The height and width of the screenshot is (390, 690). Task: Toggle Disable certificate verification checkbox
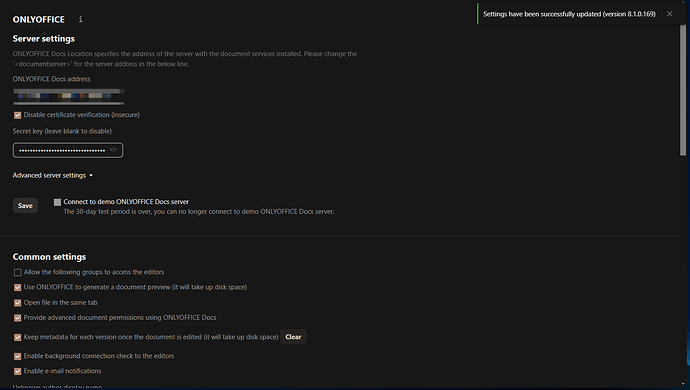[x=18, y=115]
